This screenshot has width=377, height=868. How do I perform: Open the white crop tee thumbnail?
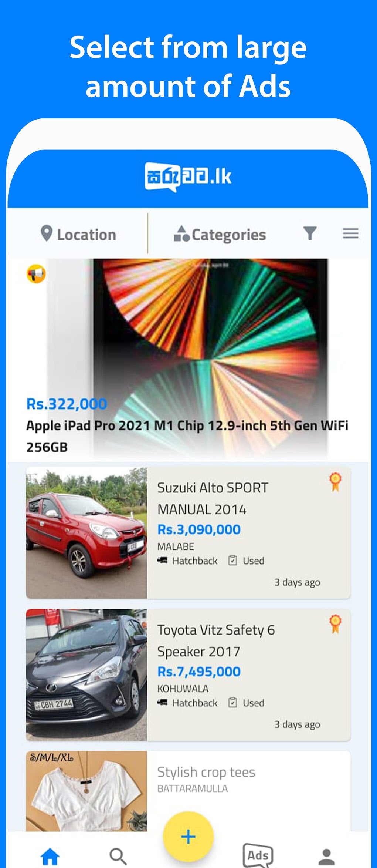(x=86, y=791)
